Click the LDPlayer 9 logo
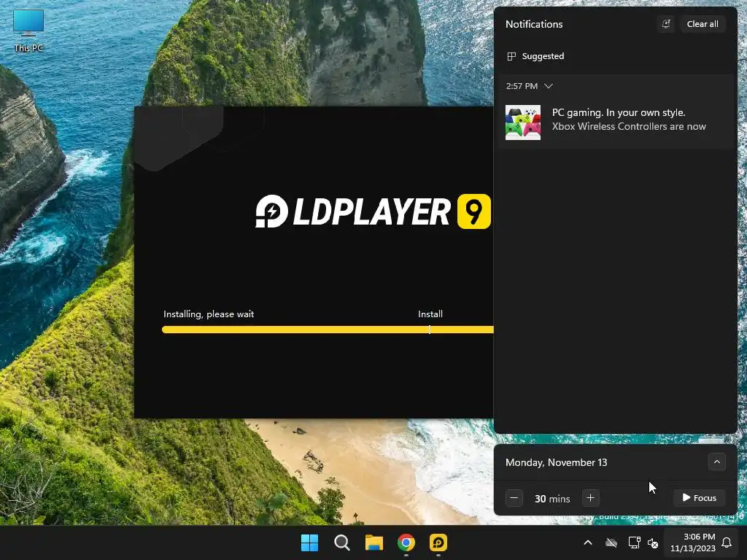 373,211
